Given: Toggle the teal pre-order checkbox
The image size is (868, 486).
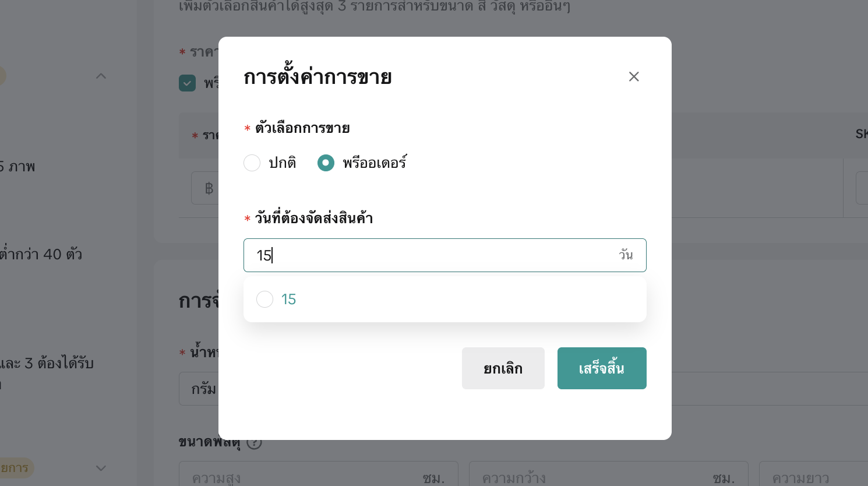Looking at the screenshot, I should tap(187, 83).
